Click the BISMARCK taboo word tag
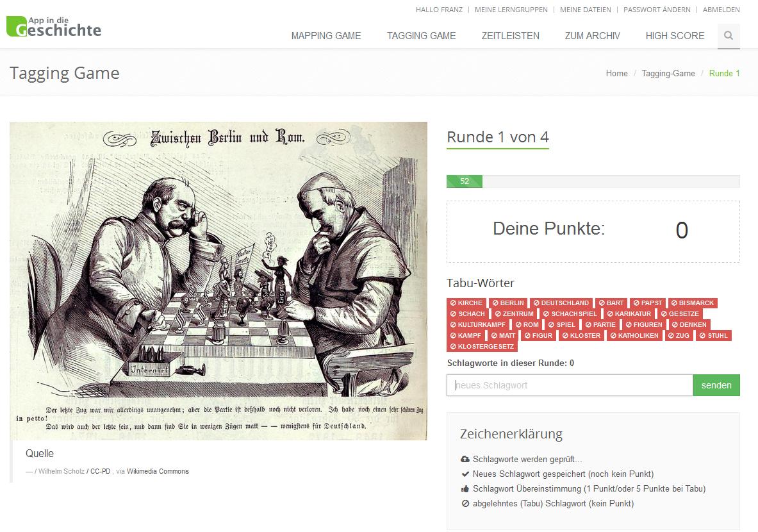 pos(692,303)
